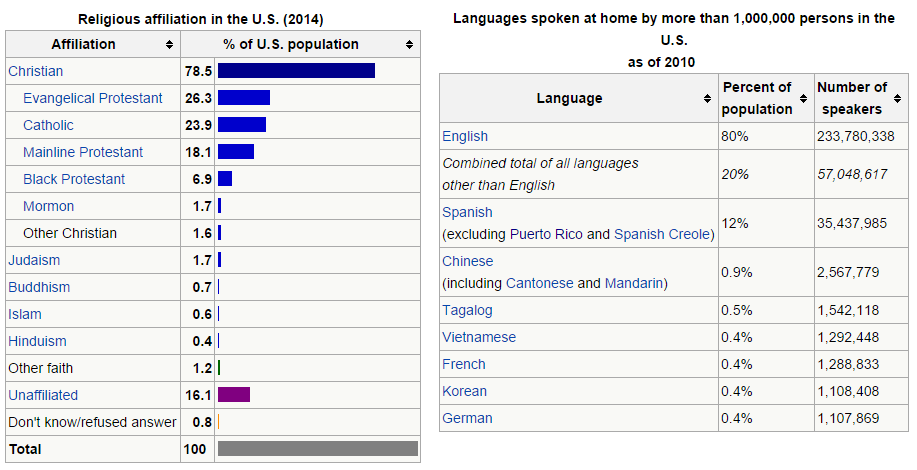Open the Christian link
This screenshot has height=470, width=917.
35,71
